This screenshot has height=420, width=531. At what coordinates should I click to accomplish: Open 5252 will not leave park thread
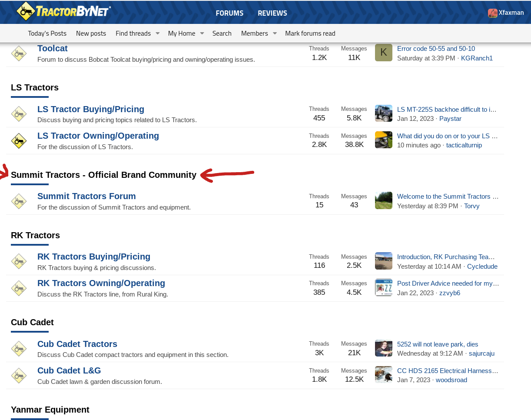click(x=438, y=344)
